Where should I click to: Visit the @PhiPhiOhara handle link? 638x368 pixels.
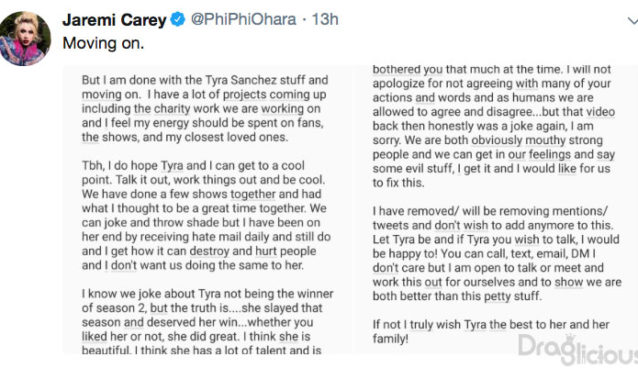243,19
